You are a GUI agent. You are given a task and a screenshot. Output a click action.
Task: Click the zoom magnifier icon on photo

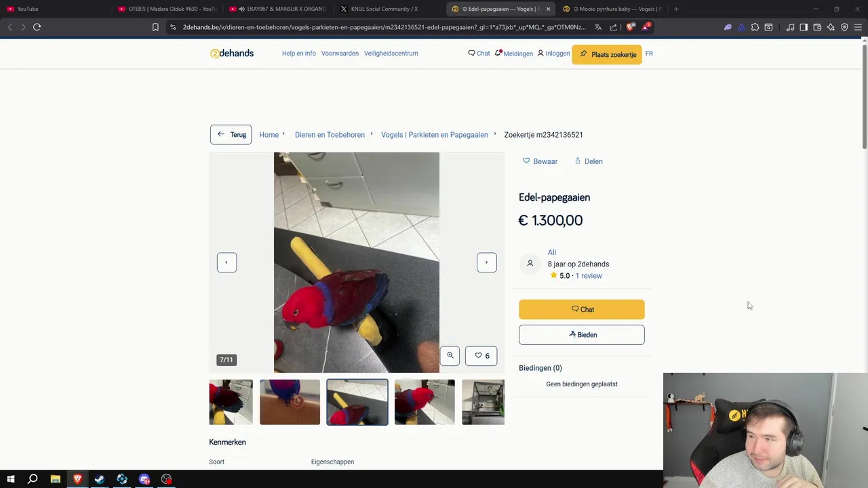450,356
